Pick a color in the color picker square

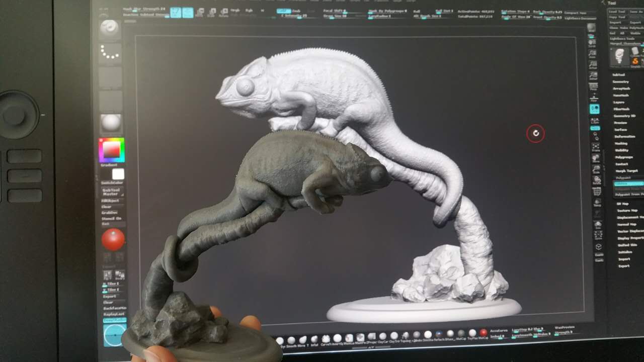[x=112, y=149]
